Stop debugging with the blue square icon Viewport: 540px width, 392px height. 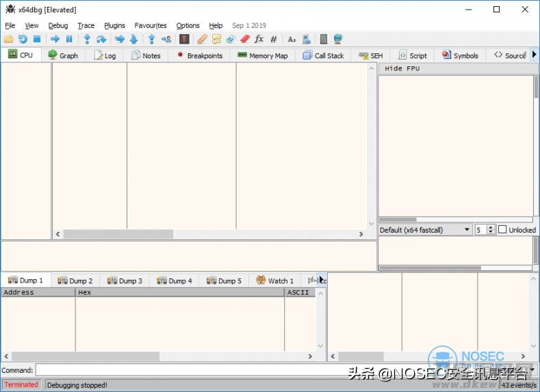pos(37,39)
